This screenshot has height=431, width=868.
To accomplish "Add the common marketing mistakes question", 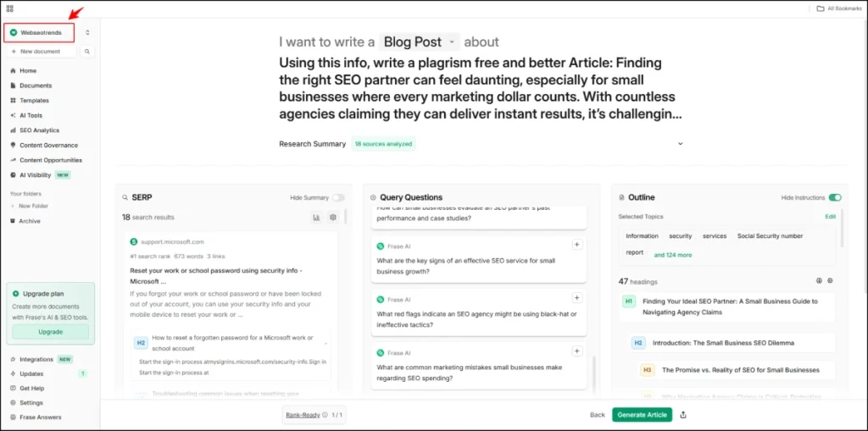I will [577, 351].
